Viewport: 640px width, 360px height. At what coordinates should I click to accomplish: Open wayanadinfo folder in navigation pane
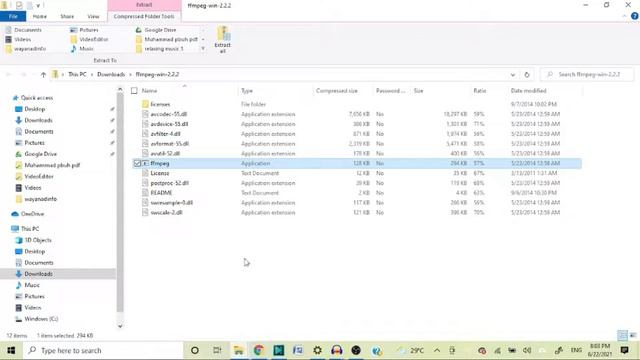click(x=40, y=199)
